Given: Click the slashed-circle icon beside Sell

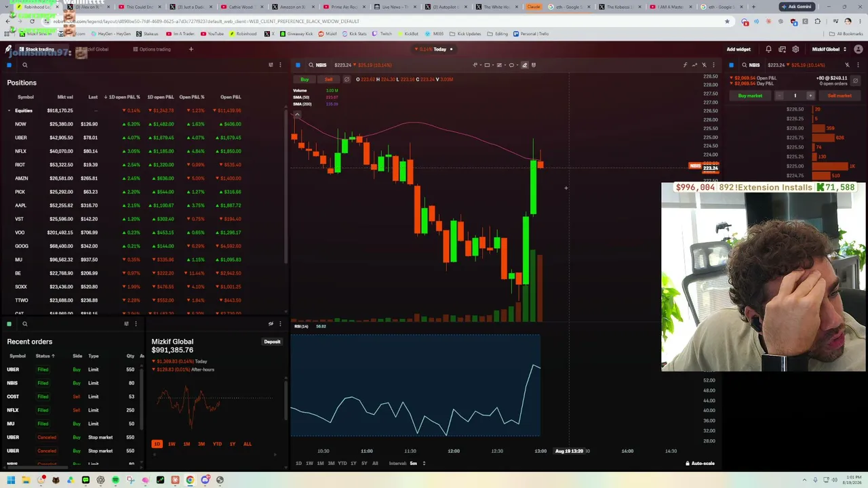Looking at the screenshot, I should click(x=347, y=79).
